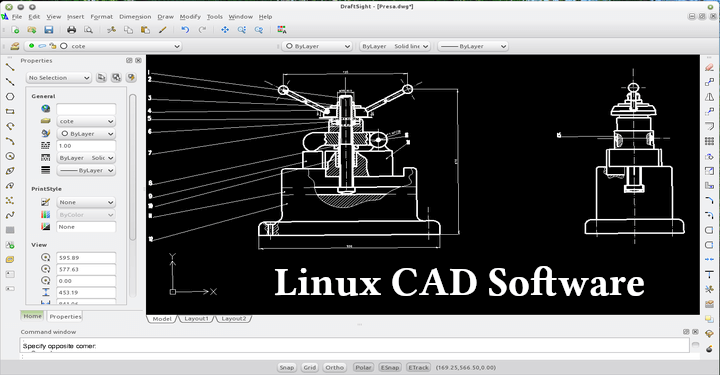Toggle Grid display in status bar
The height and width of the screenshot is (375, 720).
310,367
